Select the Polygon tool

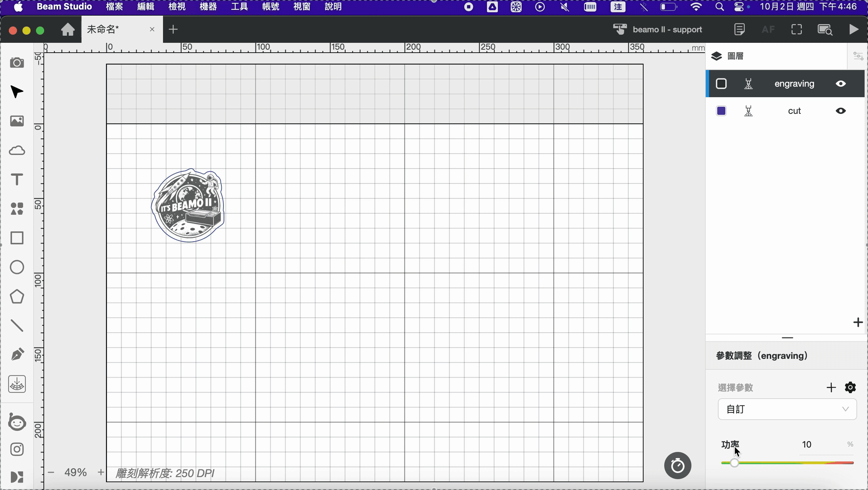click(17, 296)
